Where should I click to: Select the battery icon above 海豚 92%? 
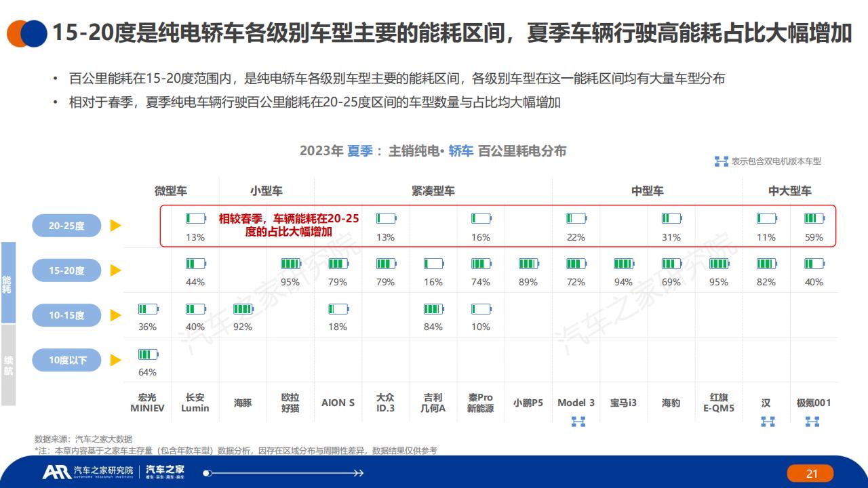(x=243, y=309)
